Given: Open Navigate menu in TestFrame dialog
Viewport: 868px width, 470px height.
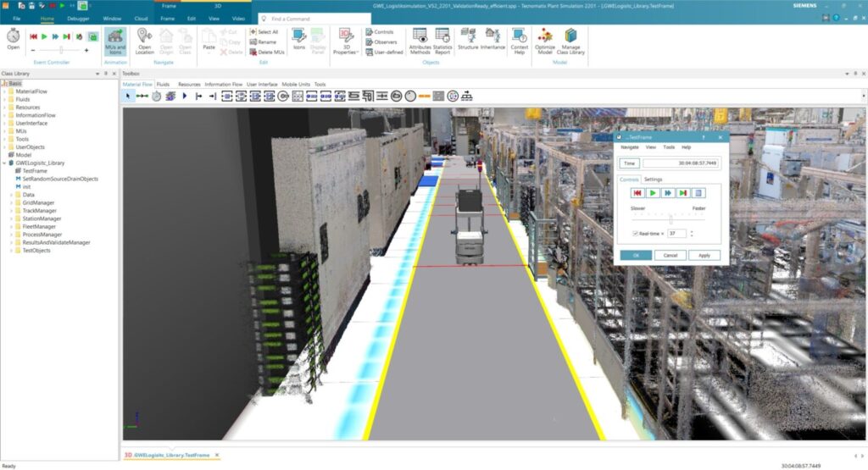Looking at the screenshot, I should (x=629, y=147).
